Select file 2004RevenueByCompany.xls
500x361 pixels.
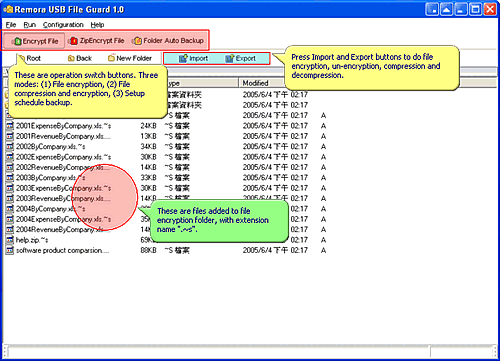tap(63, 229)
